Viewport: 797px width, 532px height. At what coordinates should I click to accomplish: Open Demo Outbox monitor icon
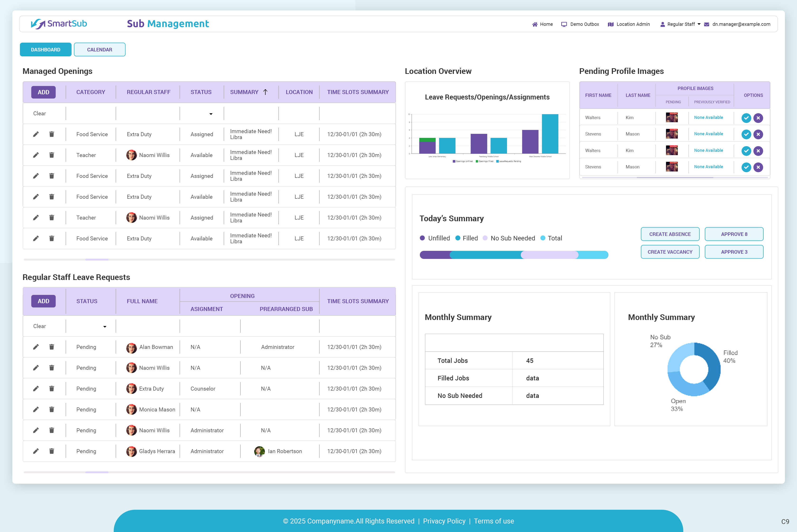564,24
